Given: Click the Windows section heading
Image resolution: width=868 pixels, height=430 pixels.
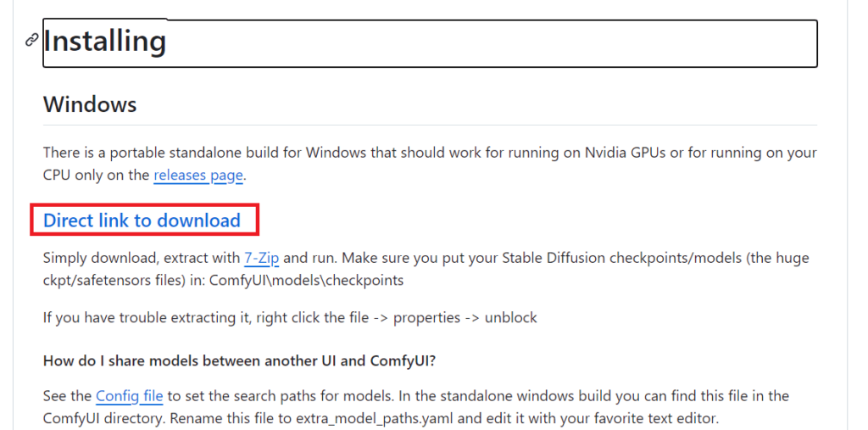Looking at the screenshot, I should pyautogui.click(x=90, y=104).
